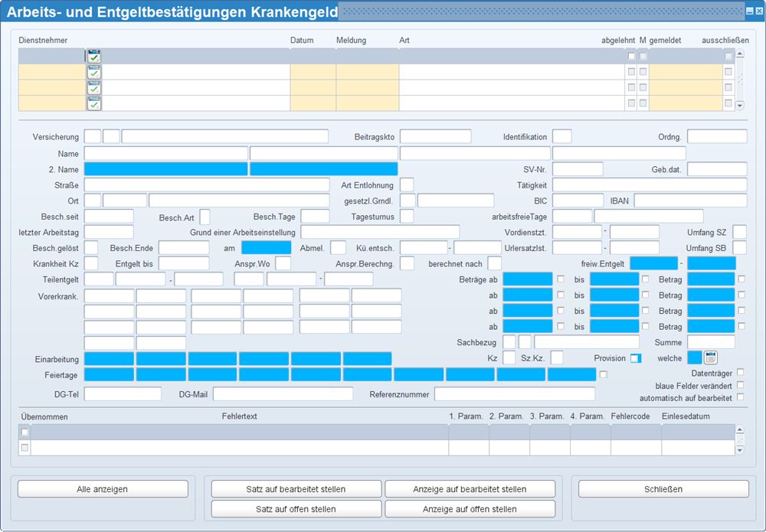Click the Ordng. input field
This screenshot has width=766, height=532.
(717, 136)
